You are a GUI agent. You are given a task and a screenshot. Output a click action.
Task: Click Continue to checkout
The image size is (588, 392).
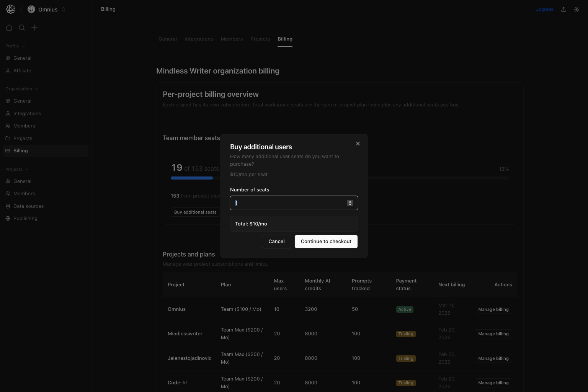tap(326, 242)
